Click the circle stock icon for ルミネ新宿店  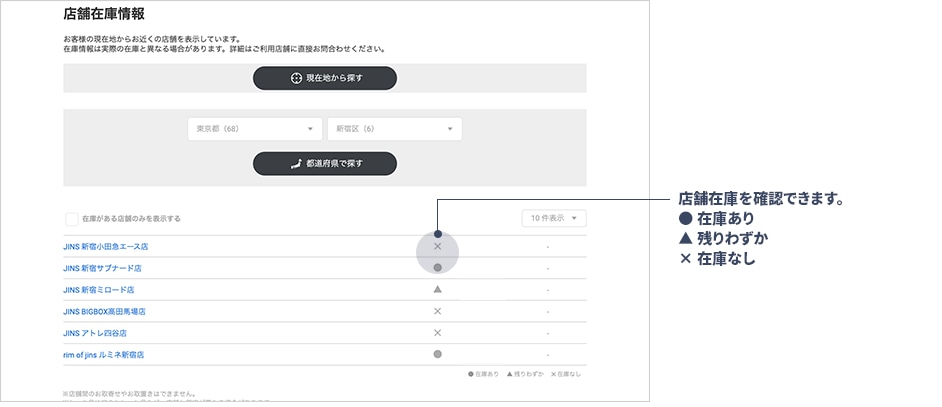437,354
